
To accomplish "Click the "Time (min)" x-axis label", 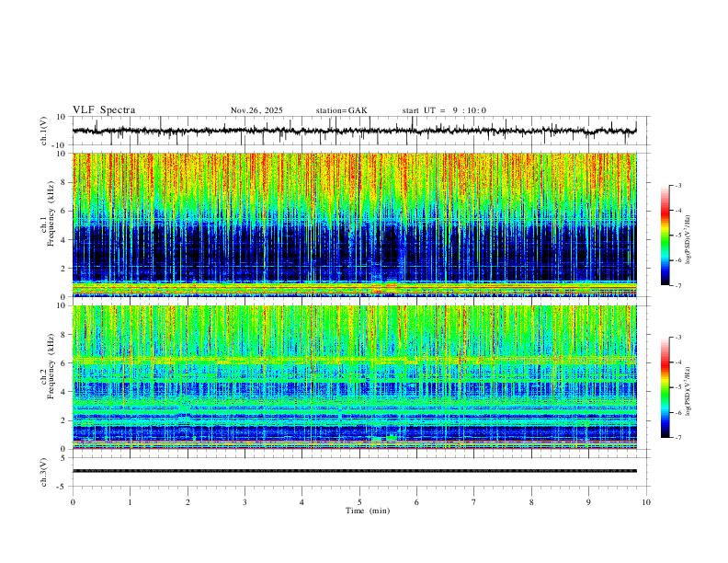I will [x=368, y=511].
